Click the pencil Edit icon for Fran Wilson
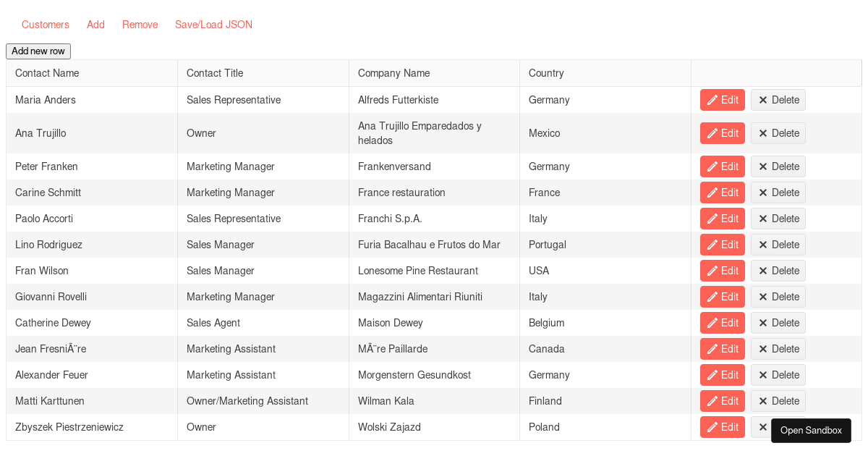Image resolution: width=868 pixels, height=456 pixels. (x=712, y=271)
